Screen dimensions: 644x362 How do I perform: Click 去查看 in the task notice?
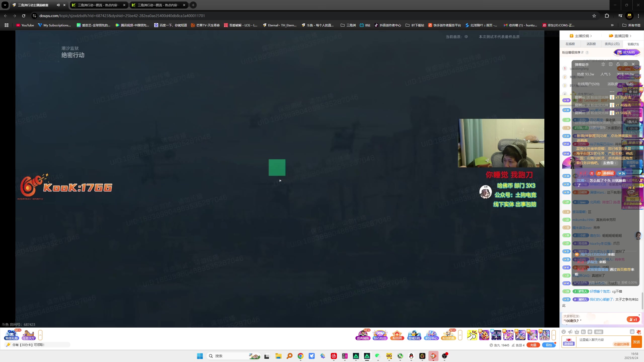pyautogui.click(x=609, y=163)
